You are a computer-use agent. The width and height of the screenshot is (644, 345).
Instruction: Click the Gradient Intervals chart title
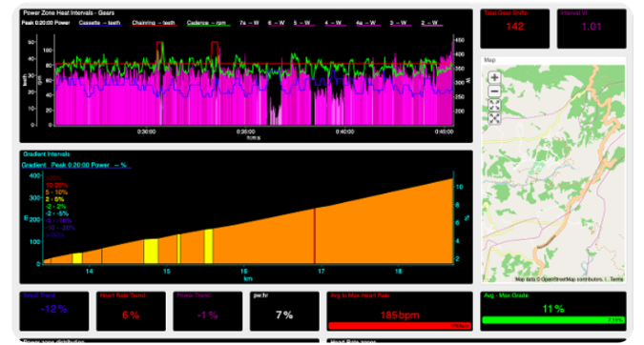[47, 154]
